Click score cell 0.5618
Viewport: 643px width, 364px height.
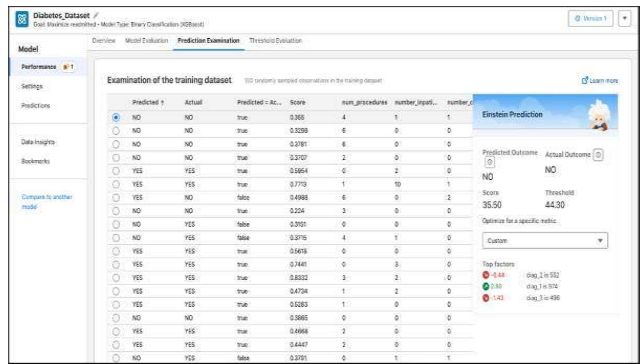298,251
